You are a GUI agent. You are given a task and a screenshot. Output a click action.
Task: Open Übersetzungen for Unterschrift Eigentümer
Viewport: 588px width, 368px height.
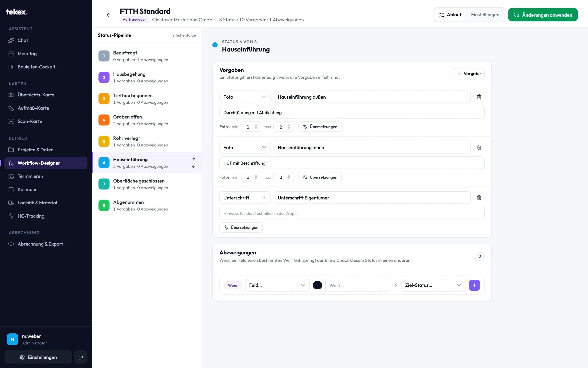click(241, 227)
